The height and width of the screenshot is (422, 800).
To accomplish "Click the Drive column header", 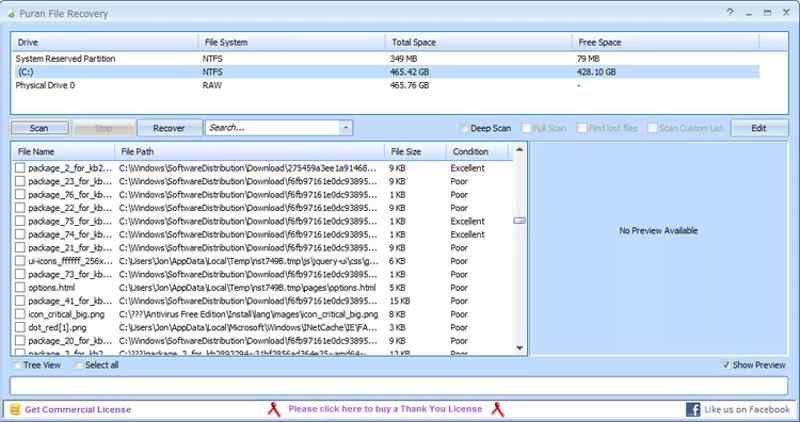I will (x=105, y=42).
